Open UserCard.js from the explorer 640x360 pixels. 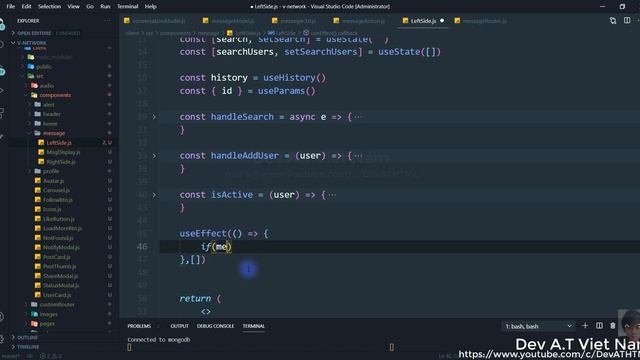[57, 295]
